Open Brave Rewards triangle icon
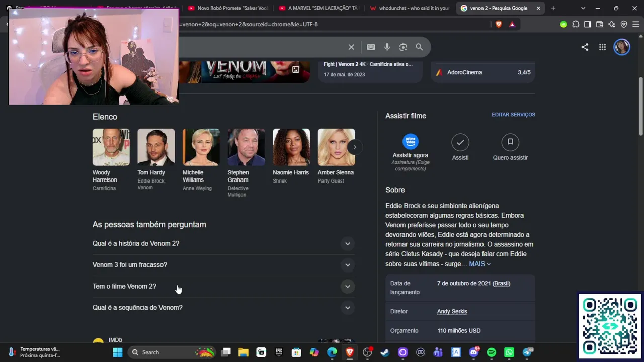 click(x=512, y=24)
